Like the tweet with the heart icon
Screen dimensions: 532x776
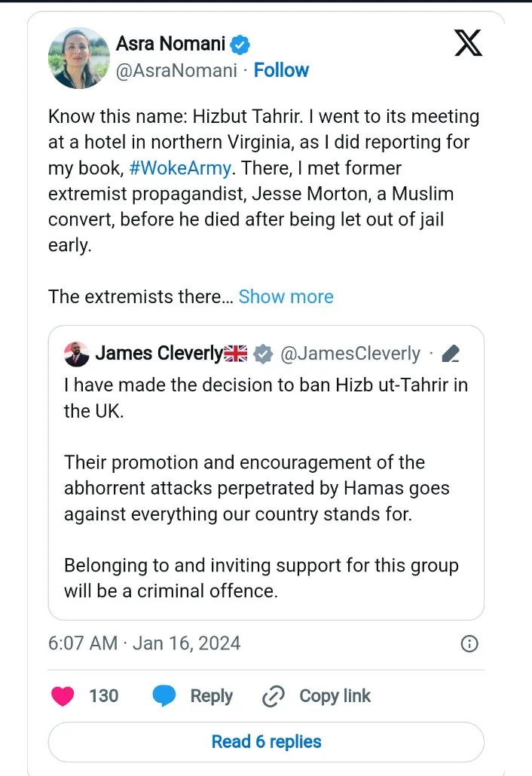coord(63,696)
